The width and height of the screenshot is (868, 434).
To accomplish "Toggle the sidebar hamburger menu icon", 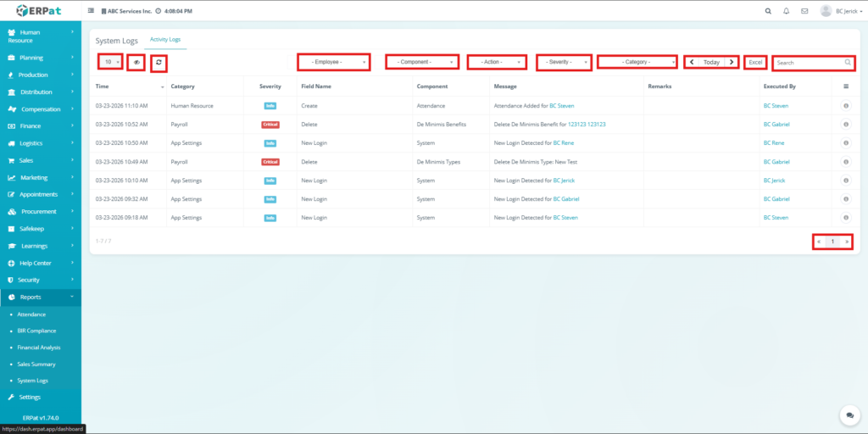I will [x=92, y=11].
